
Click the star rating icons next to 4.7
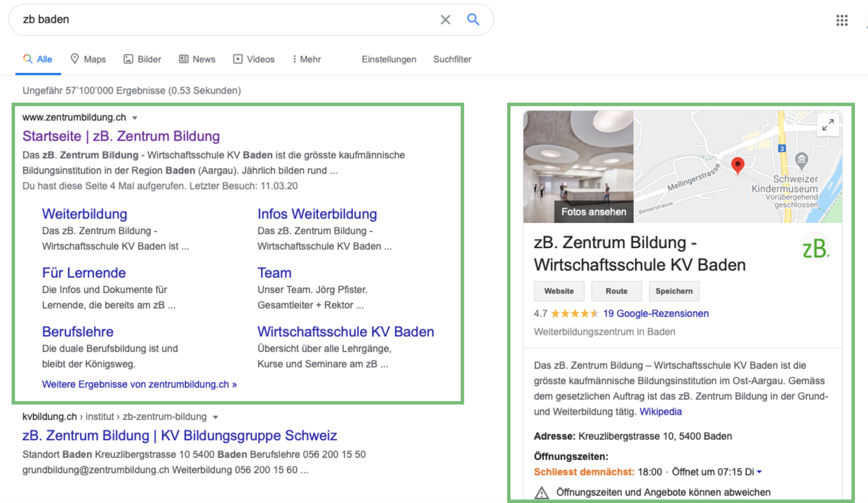pos(574,314)
